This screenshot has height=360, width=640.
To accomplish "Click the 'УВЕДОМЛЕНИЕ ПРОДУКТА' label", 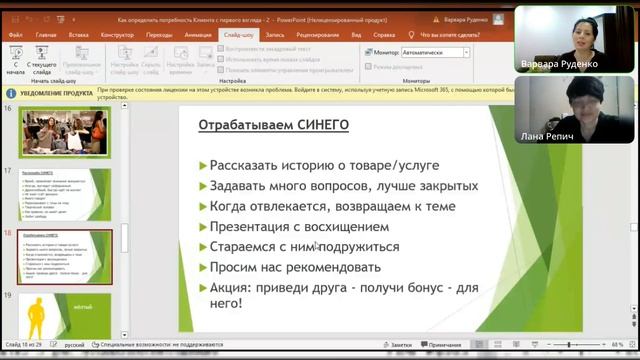I will pos(57,93).
